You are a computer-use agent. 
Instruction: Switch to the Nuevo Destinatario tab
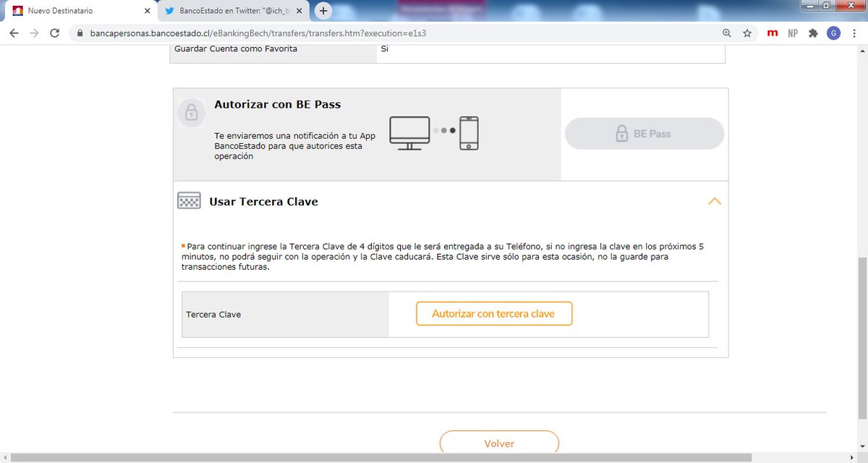tap(78, 11)
